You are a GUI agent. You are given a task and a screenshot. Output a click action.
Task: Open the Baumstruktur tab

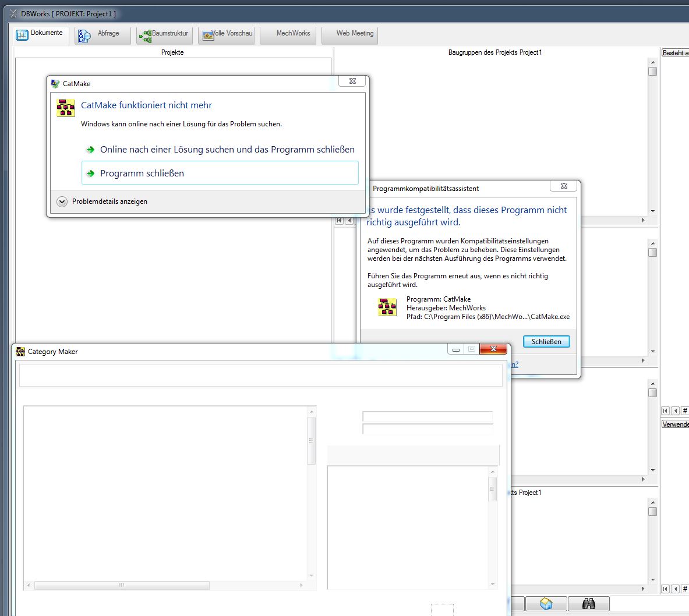tap(164, 34)
